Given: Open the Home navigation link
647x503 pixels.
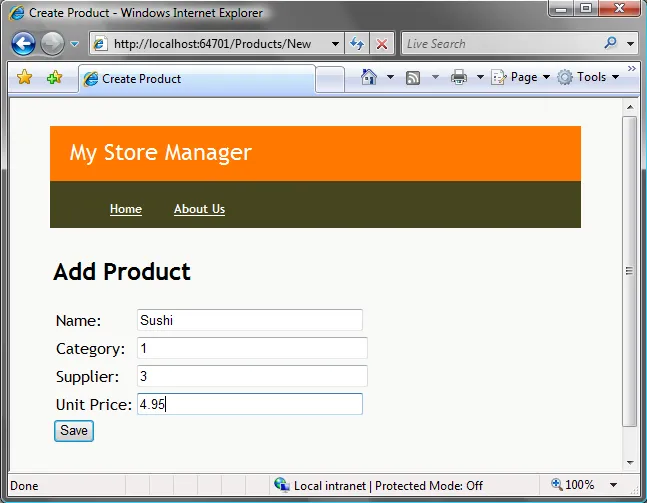Looking at the screenshot, I should click(126, 209).
